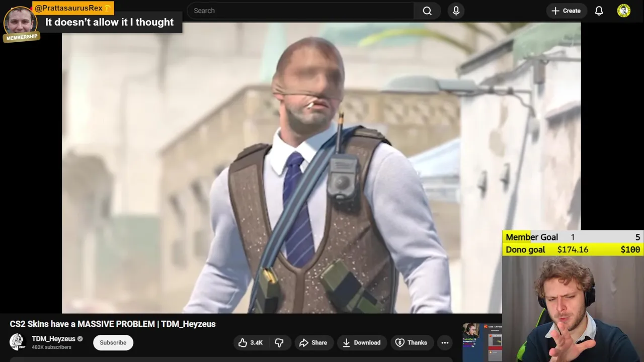Viewport: 644px width, 362px height.
Task: Open suggested video thumbnail beside actions
Action: (x=482, y=342)
